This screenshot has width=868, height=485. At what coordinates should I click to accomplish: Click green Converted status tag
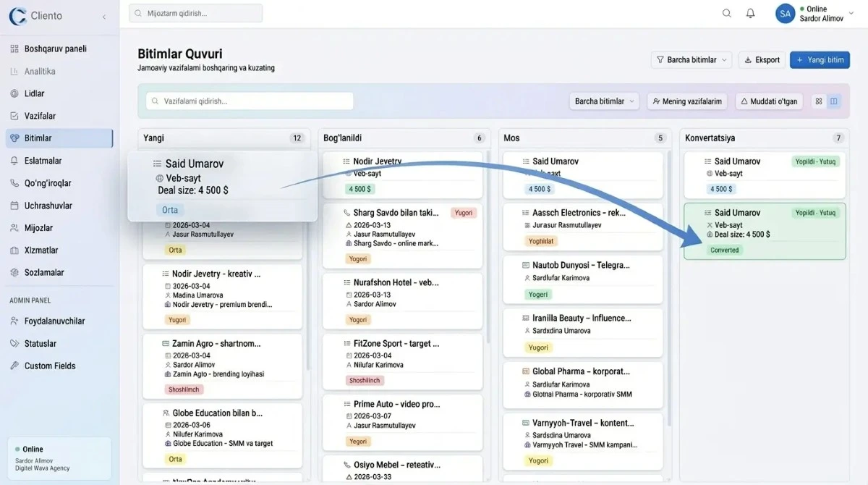(x=725, y=250)
